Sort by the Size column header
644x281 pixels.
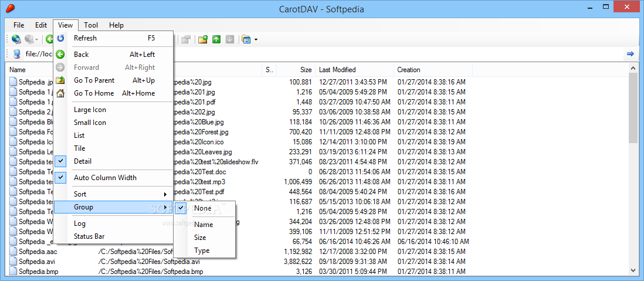pos(296,70)
